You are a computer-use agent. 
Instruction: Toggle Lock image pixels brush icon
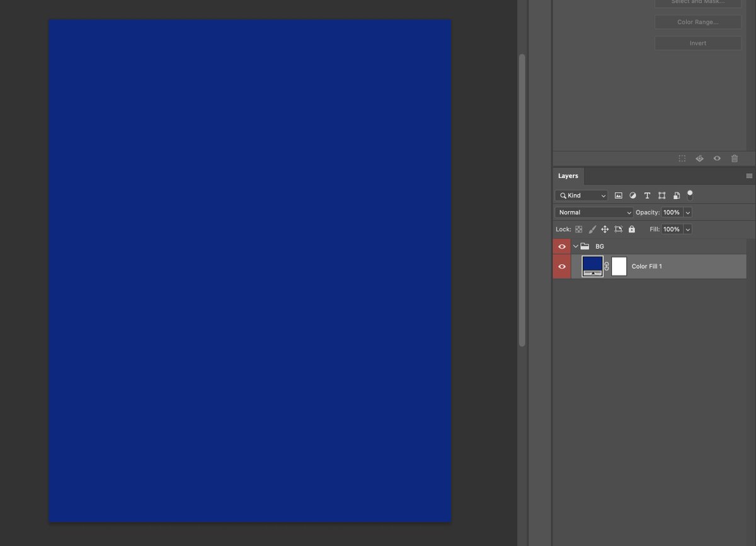(x=592, y=229)
